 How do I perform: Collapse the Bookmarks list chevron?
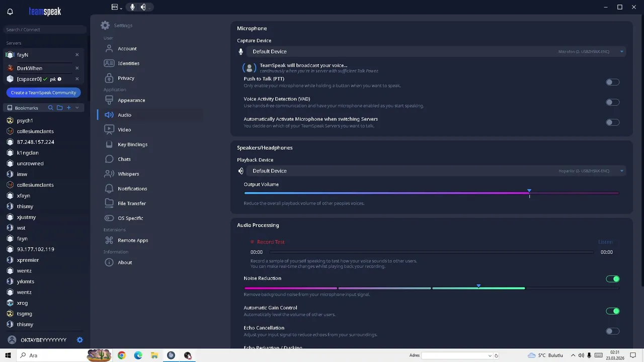pyautogui.click(x=77, y=108)
